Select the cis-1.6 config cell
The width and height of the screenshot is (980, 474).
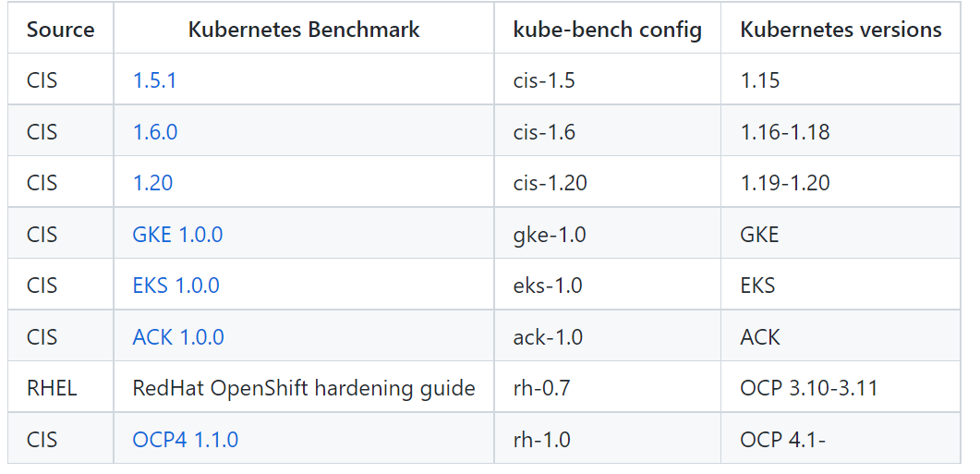[x=544, y=132]
